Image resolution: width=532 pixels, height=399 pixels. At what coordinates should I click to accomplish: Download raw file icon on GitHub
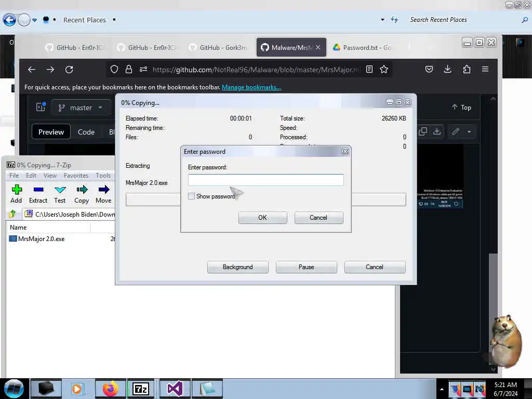[x=436, y=131]
